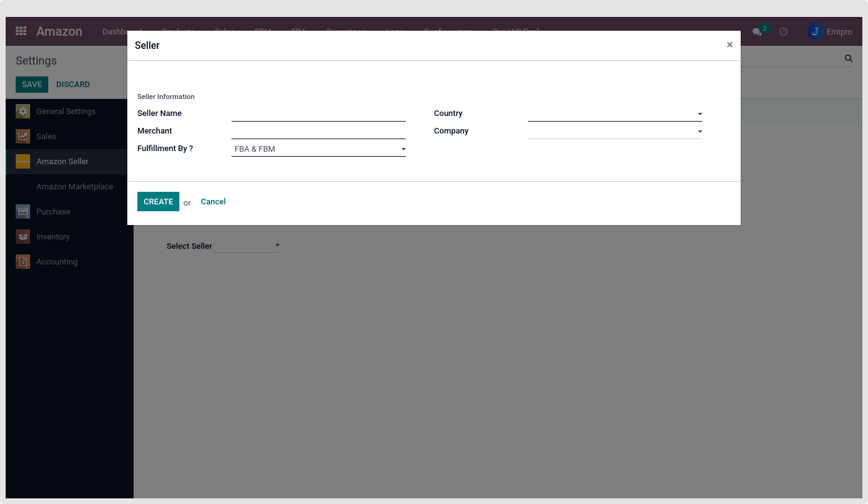Screen dimensions: 868x504
Task: Click the Amazon Seller sidebar icon
Action: pyautogui.click(x=23, y=162)
